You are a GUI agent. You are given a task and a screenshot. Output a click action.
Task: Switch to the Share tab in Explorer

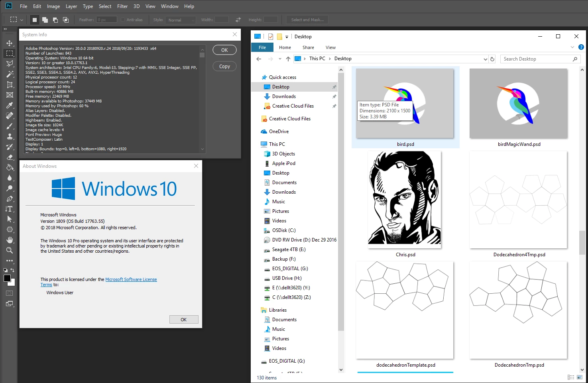[308, 47]
